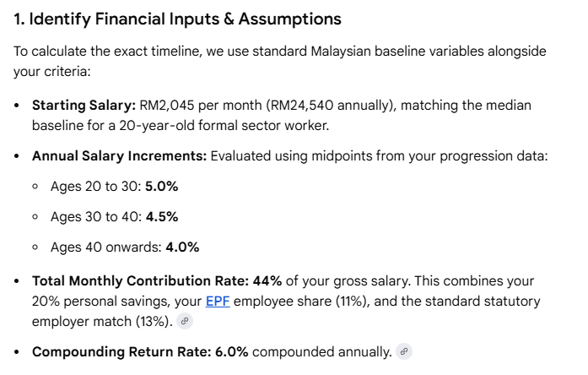The width and height of the screenshot is (588, 375).
Task: Click the Annual Salary Increments label
Action: point(119,155)
